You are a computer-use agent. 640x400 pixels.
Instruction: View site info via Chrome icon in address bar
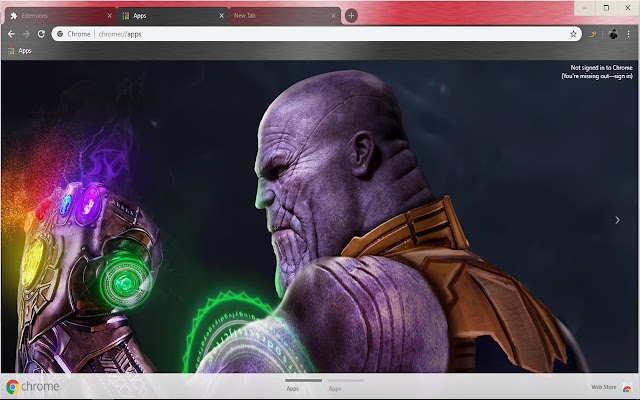[x=60, y=34]
